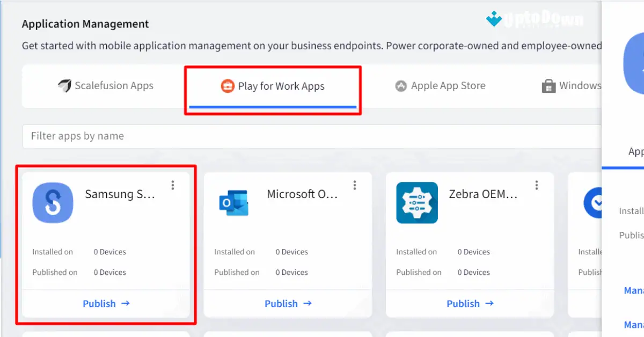Click the Windows briefcase icon

tap(548, 85)
